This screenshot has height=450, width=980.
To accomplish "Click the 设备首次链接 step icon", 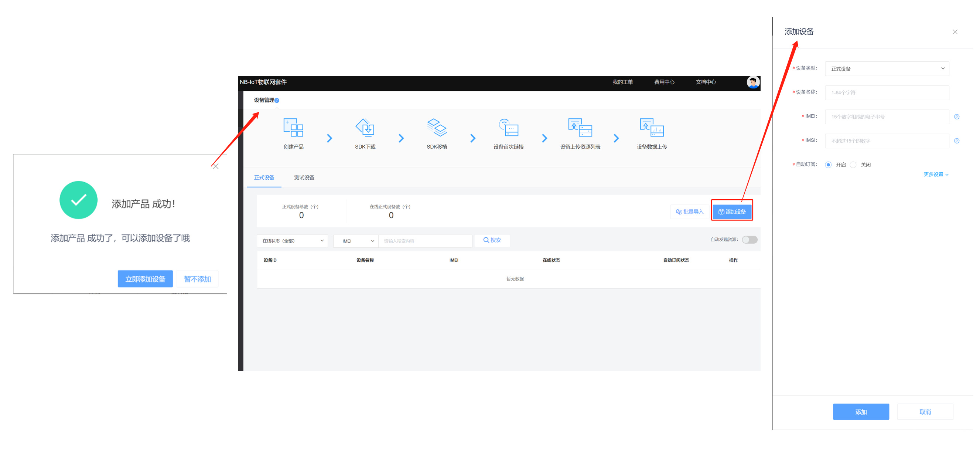I will pyautogui.click(x=508, y=128).
